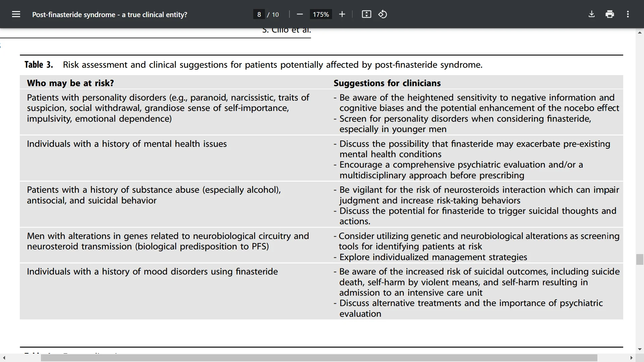Click 'Patients with a history of substance abuse' cell

154,195
